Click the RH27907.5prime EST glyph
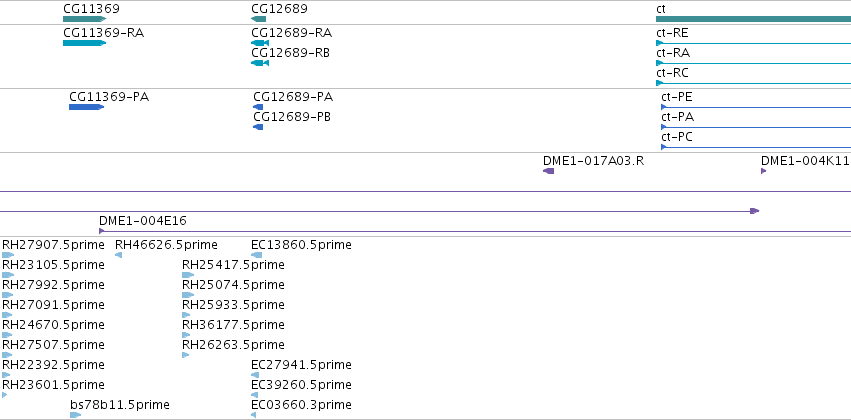Viewport: 851px width, 420px height. [8, 255]
